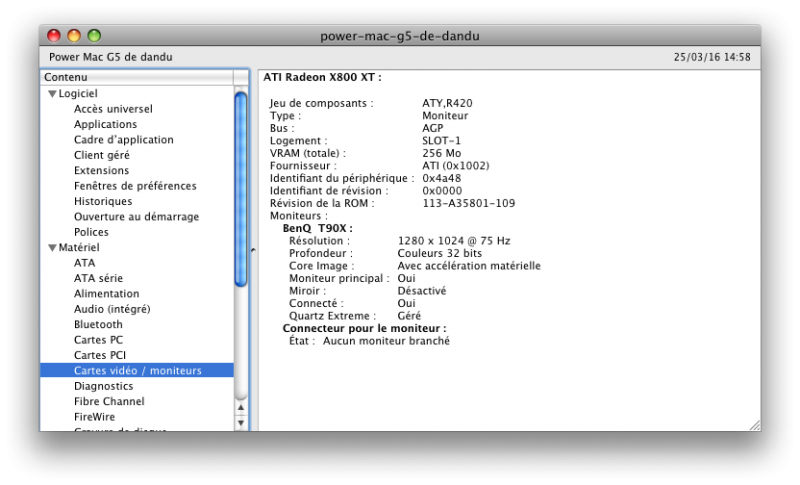Select Cartes vidéo / moniteurs row

pos(137,370)
